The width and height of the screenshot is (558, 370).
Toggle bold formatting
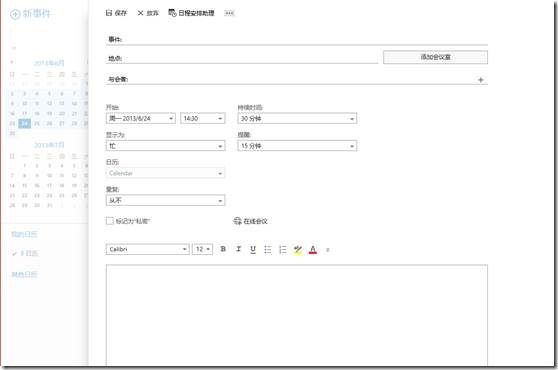click(223, 249)
